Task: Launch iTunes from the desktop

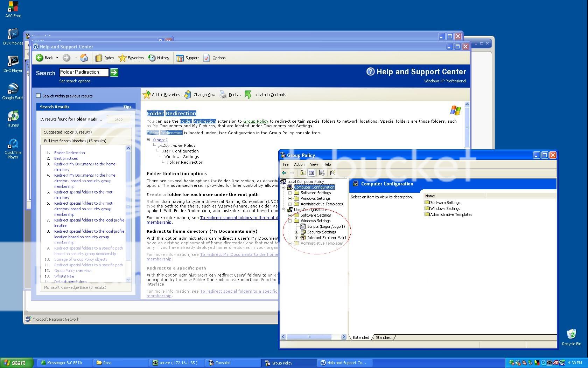Action: (13, 116)
